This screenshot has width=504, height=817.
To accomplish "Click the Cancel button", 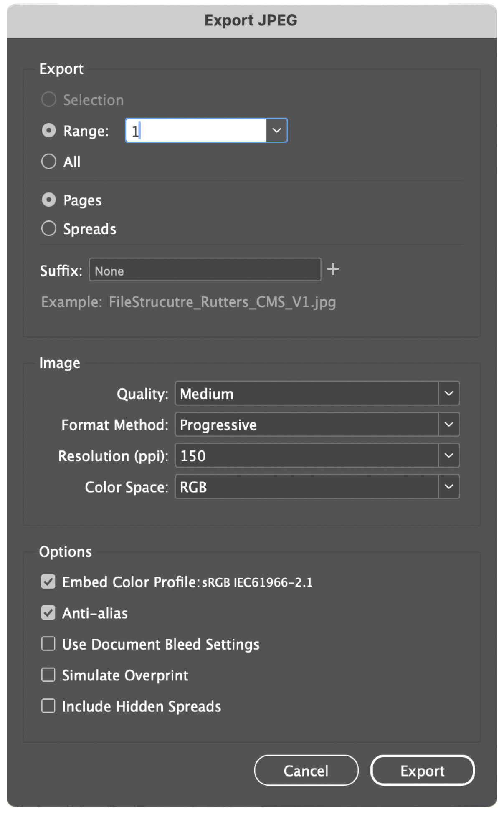I will [306, 771].
